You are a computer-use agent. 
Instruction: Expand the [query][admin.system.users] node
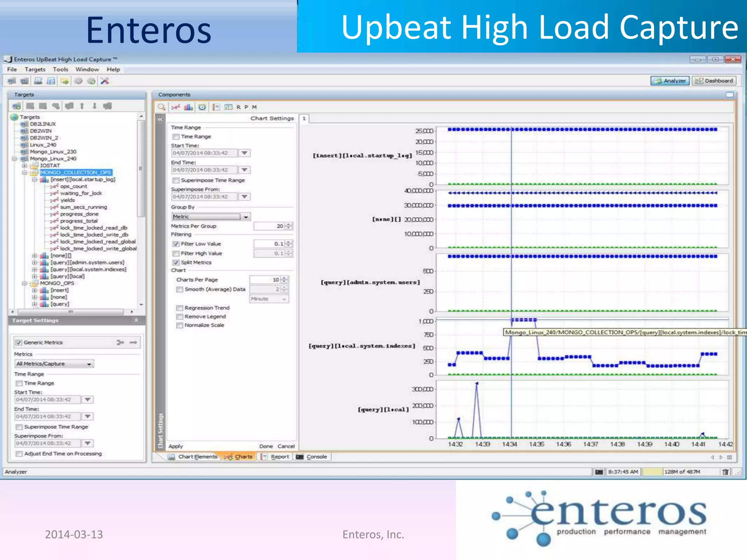pyautogui.click(x=35, y=262)
